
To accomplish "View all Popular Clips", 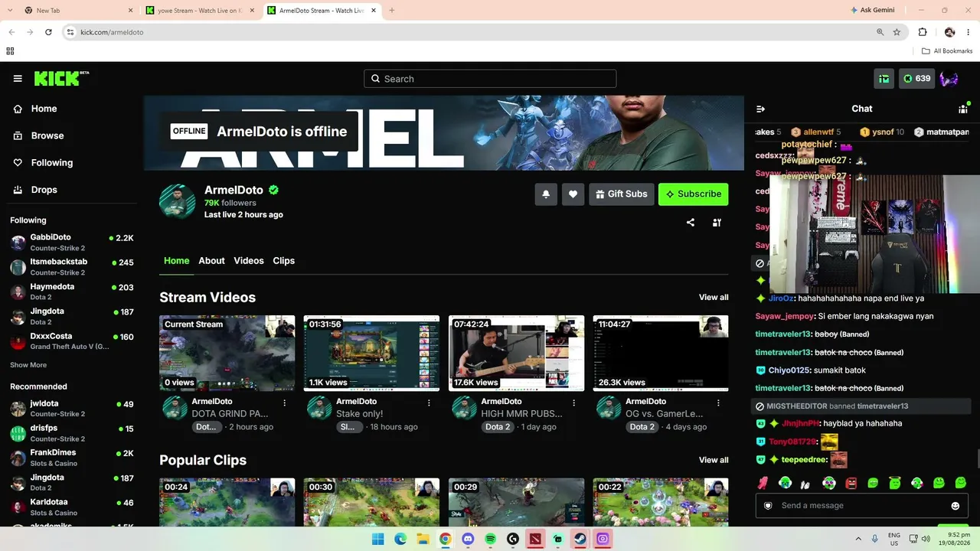I will (x=714, y=461).
